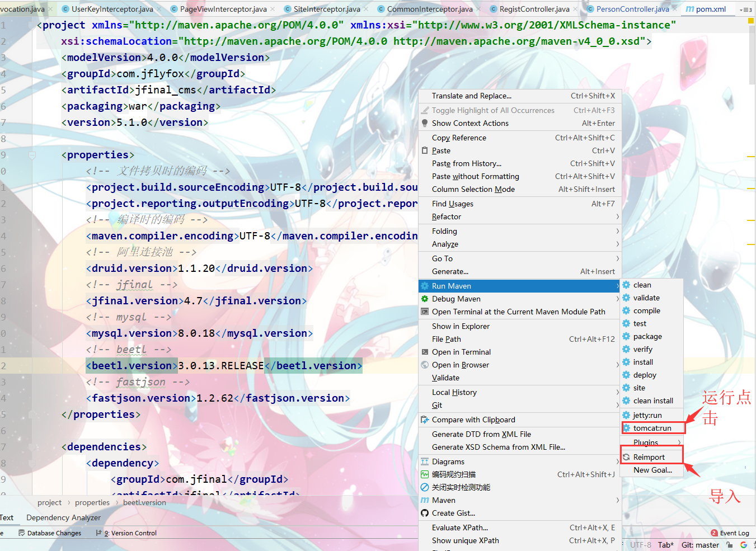Expand the Refactor submenu

tap(520, 216)
